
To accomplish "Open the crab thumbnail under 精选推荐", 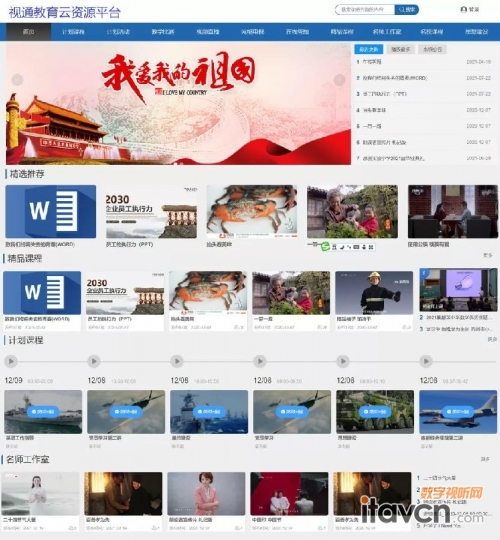I will 252,211.
